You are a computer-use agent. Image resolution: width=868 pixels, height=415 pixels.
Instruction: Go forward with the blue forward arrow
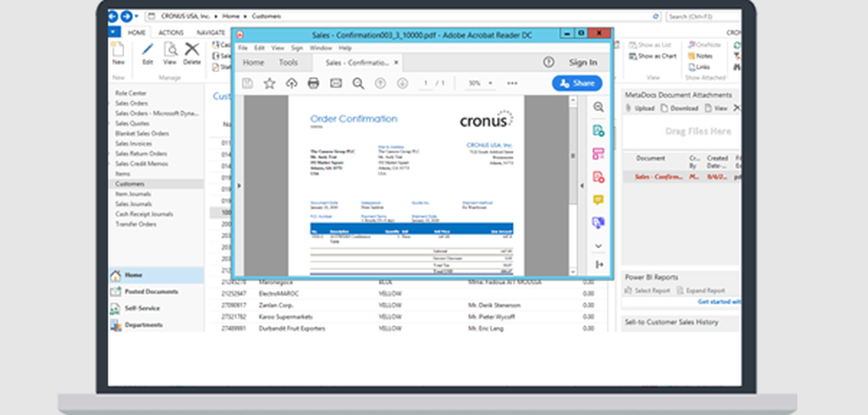127,16
